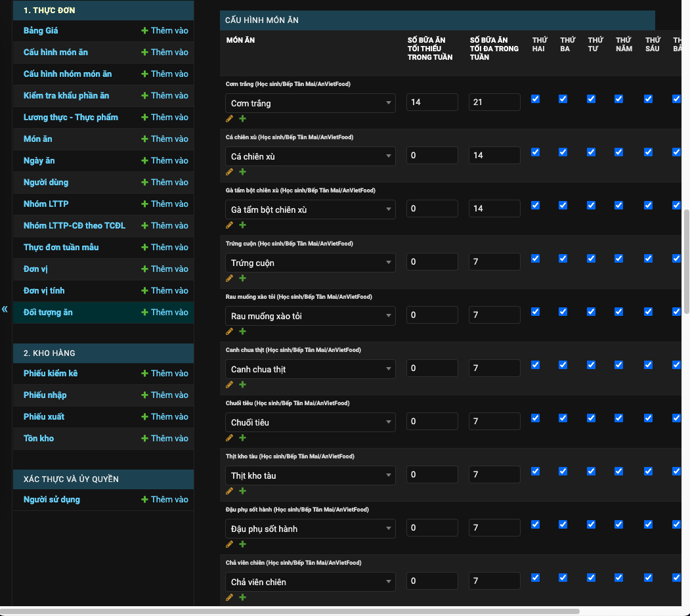The image size is (690, 616).
Task: Click the edit pencil under Chả viên chiên
Action: click(229, 597)
